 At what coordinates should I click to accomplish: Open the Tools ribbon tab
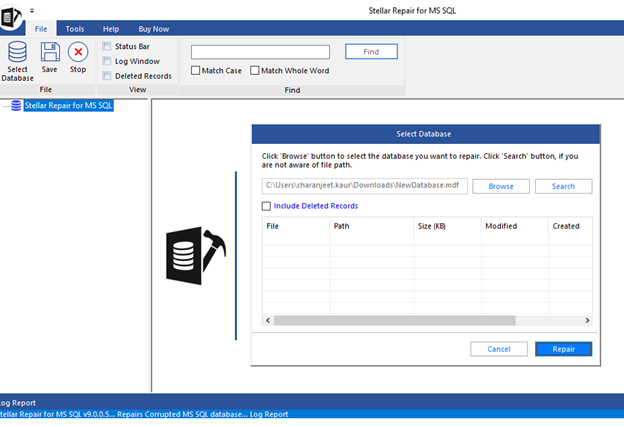pyautogui.click(x=75, y=29)
